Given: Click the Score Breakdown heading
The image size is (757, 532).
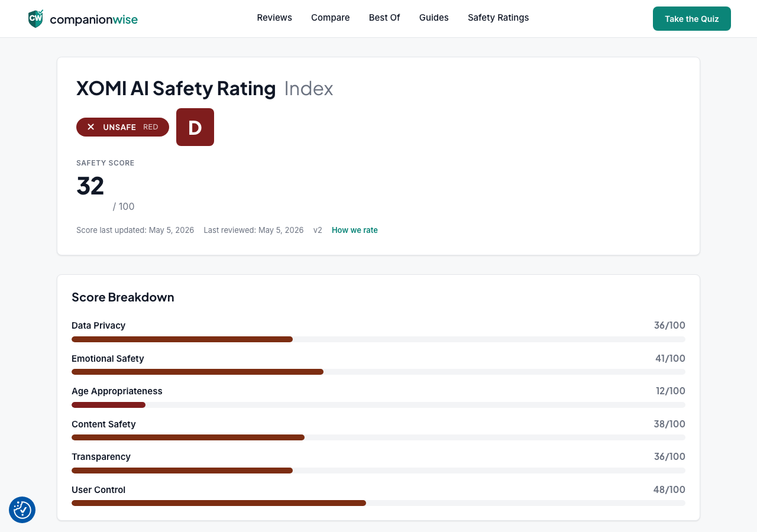Looking at the screenshot, I should [x=123, y=297].
